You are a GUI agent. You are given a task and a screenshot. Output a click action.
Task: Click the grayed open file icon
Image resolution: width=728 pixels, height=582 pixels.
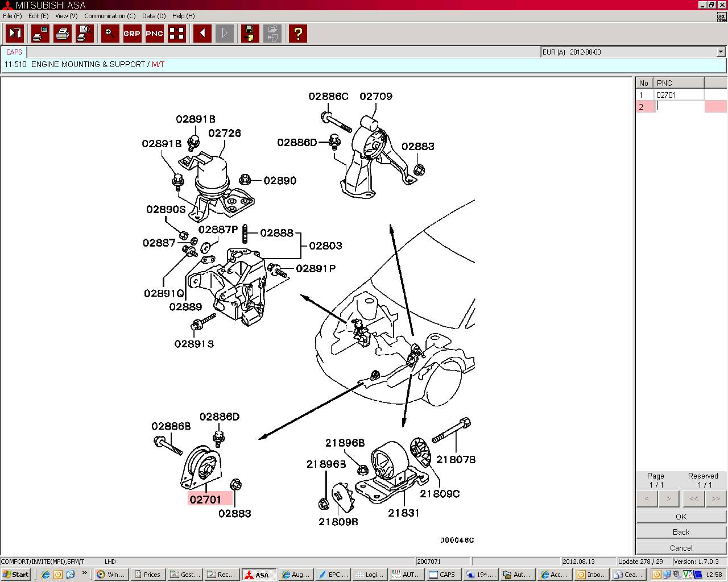(x=272, y=34)
